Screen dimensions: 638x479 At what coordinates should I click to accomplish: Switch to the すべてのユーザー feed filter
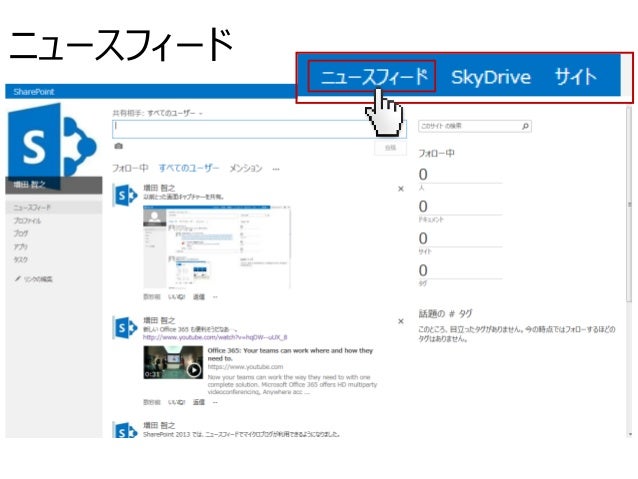coord(189,168)
